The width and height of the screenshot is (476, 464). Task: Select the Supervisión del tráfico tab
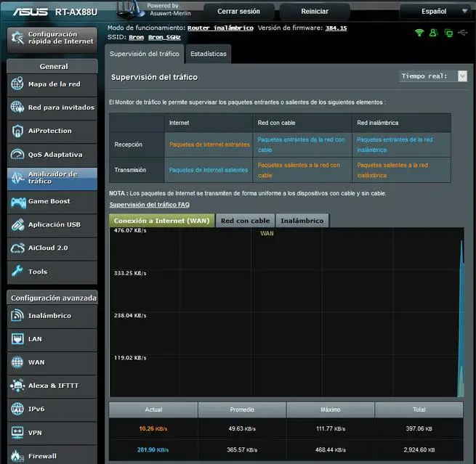pos(144,54)
